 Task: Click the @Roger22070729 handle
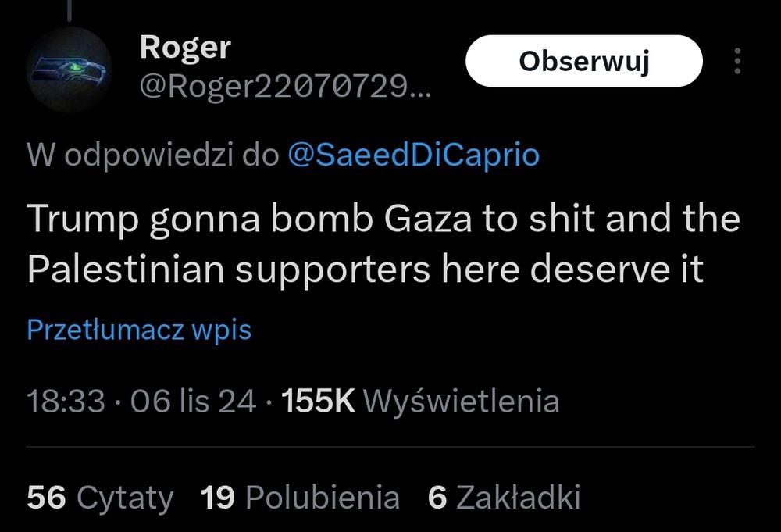[284, 88]
